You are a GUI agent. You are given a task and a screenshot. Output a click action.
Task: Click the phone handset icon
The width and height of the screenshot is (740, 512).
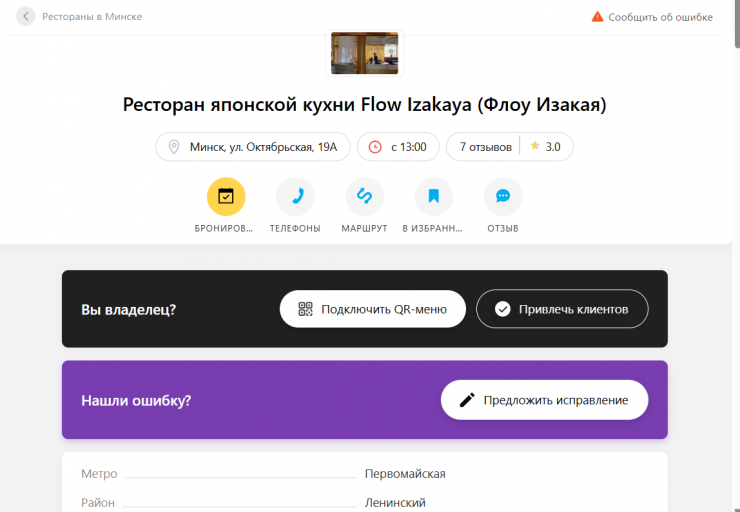pos(295,196)
